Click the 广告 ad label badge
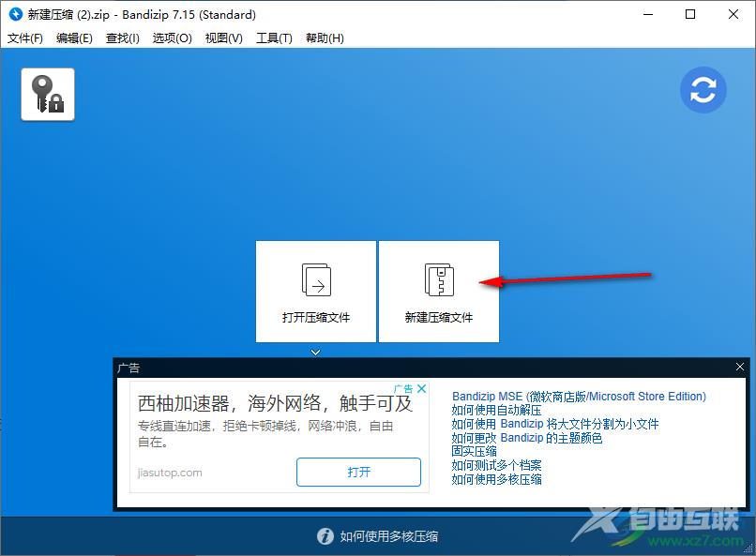This screenshot has width=756, height=556. [x=403, y=389]
